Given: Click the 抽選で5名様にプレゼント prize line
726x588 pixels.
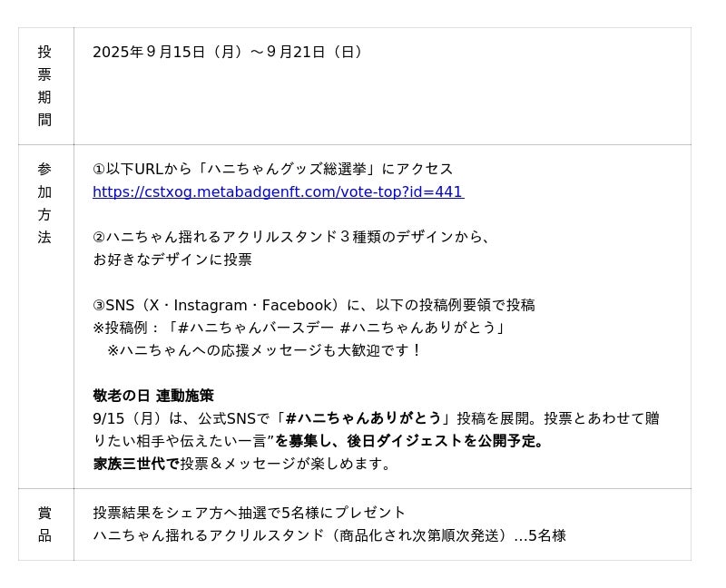Looking at the screenshot, I should point(250,513).
